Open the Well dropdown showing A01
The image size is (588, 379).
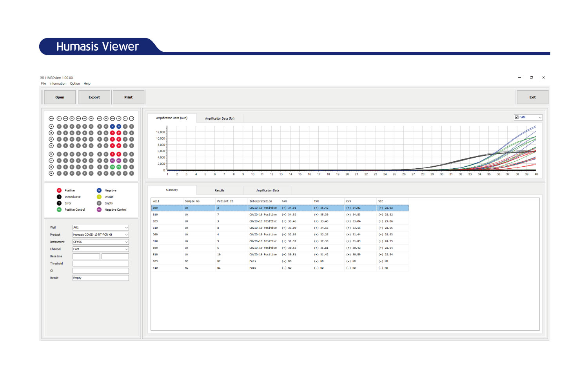pyautogui.click(x=100, y=228)
